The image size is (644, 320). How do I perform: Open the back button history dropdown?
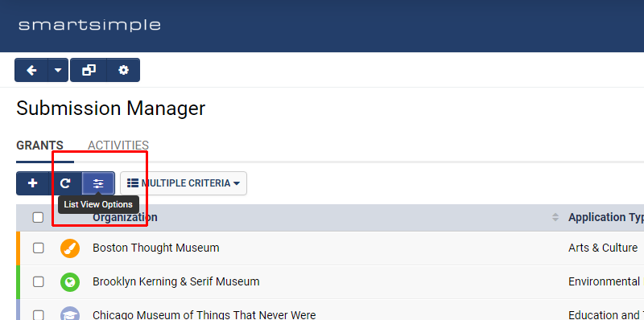point(58,70)
